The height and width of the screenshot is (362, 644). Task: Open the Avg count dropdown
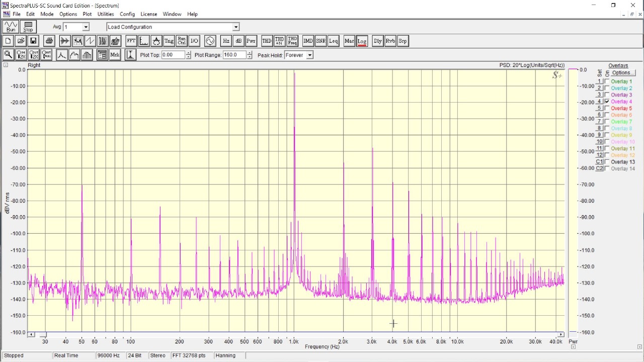click(86, 27)
